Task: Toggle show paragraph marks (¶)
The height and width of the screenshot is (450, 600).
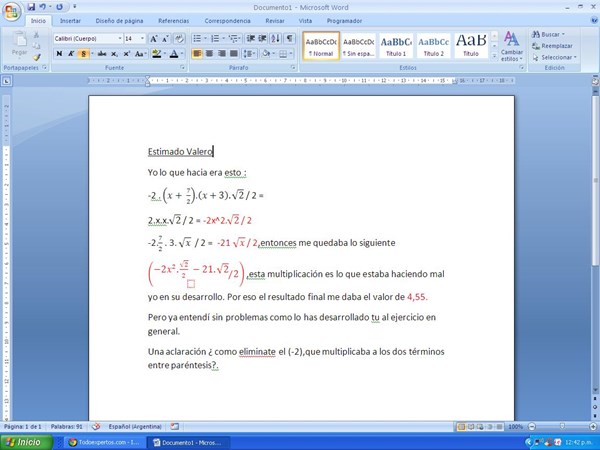Action: (290, 39)
